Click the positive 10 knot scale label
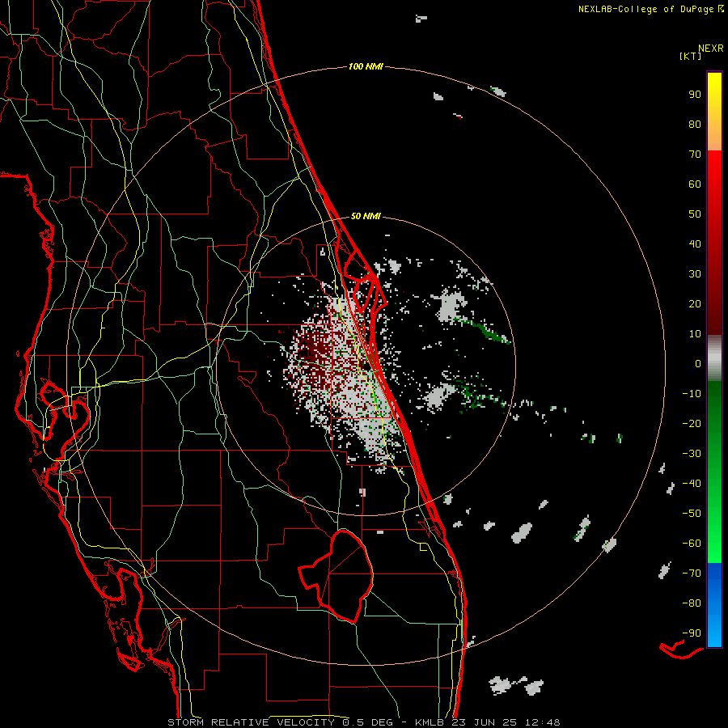The image size is (728, 728). [x=695, y=334]
